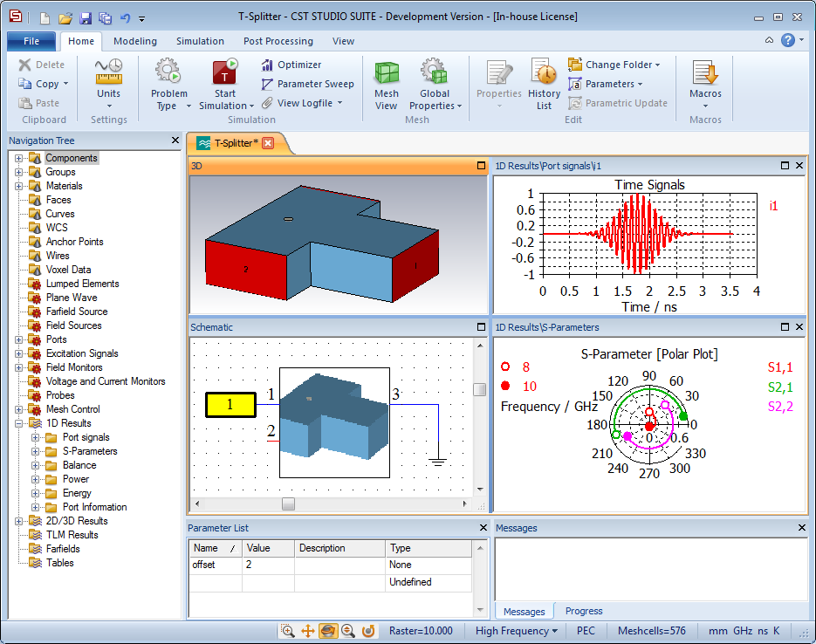Click the Meshcells=576 status bar entry
Screen dimensions: 816x644
tap(652, 631)
